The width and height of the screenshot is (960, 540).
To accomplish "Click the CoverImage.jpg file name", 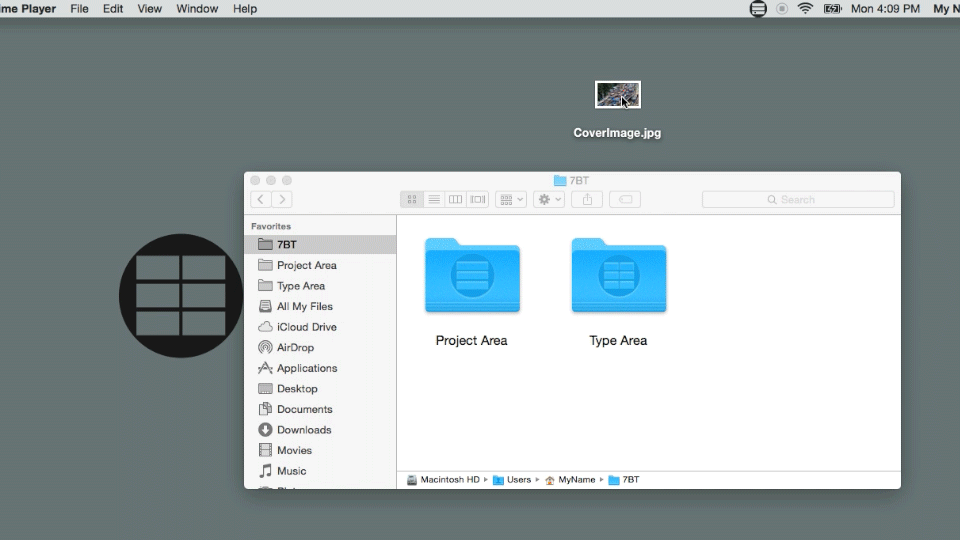I will tap(617, 133).
